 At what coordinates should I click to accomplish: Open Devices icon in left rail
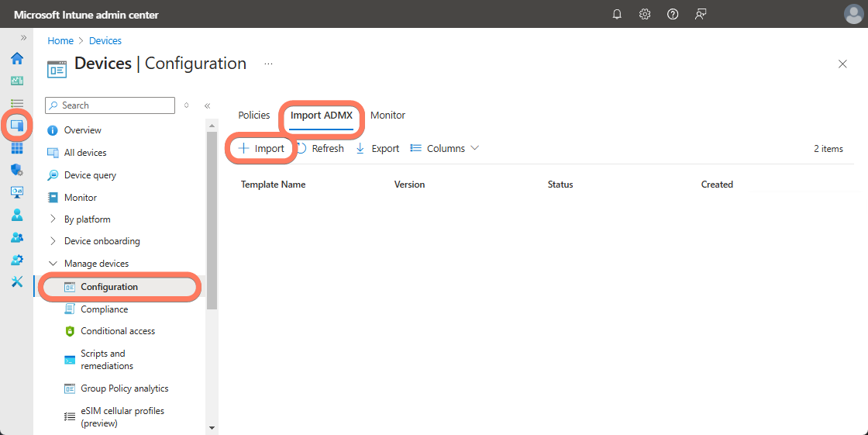tap(17, 125)
